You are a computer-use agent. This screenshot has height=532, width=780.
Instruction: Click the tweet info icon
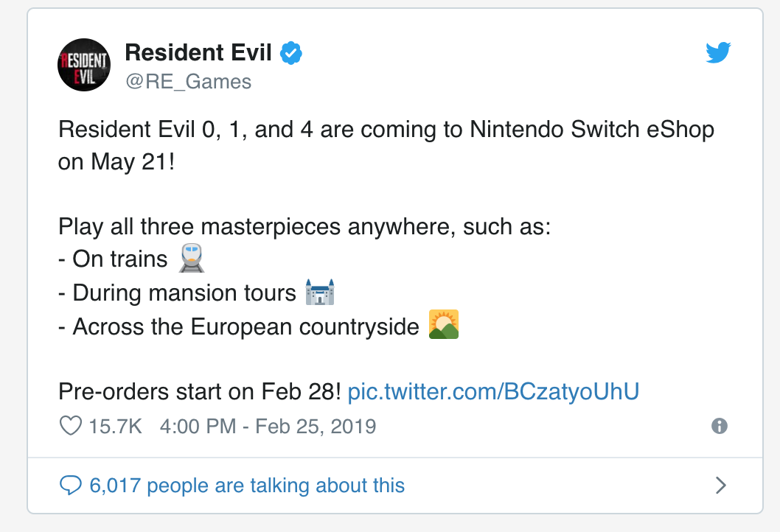(x=720, y=426)
